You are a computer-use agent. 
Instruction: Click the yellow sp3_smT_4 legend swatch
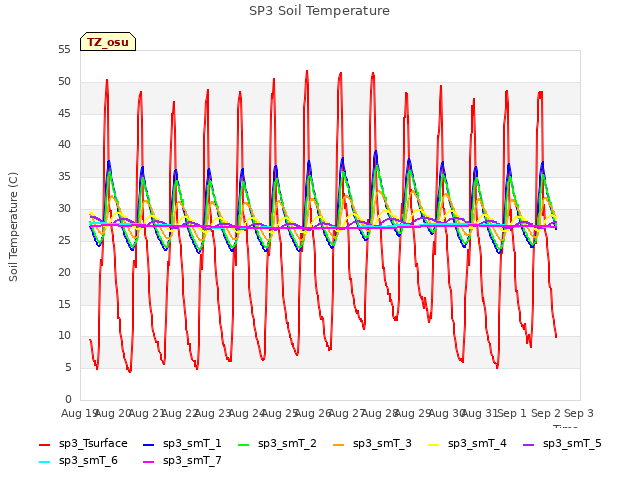433,444
